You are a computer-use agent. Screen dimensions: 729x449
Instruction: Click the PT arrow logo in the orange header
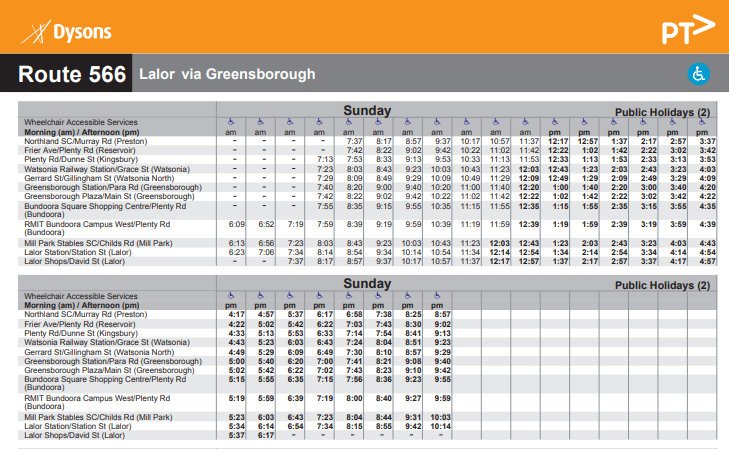click(x=688, y=29)
